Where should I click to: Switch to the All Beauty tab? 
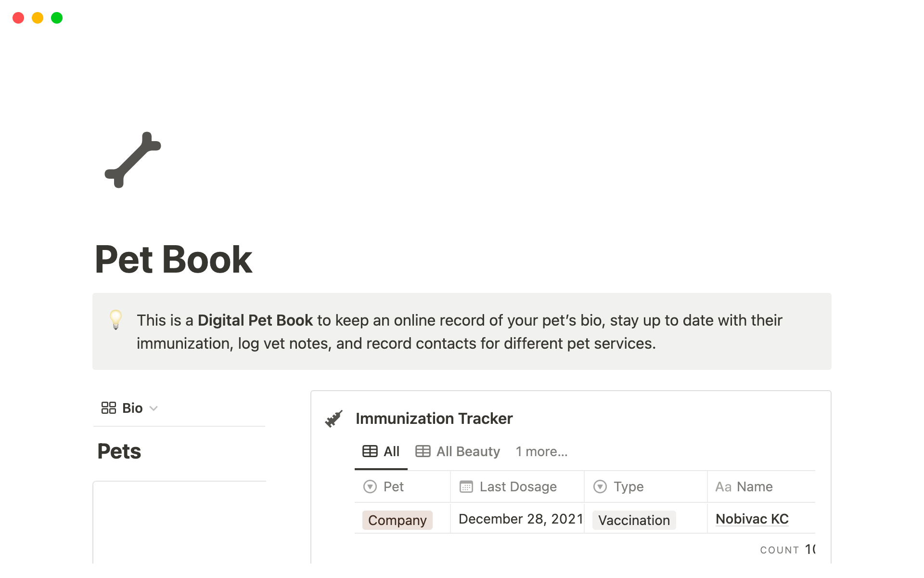pos(458,451)
